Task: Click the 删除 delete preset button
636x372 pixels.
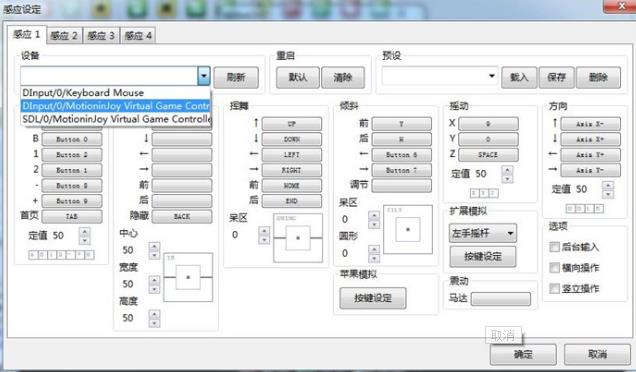Action: 598,77
